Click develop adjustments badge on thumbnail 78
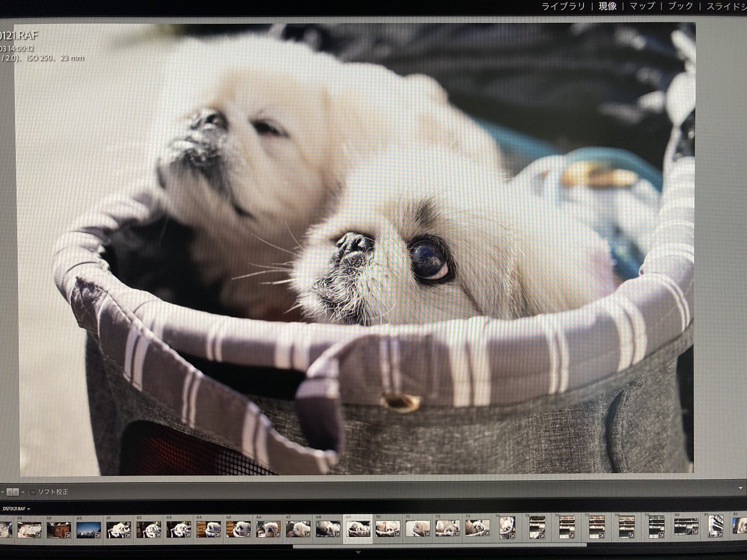The width and height of the screenshot is (747, 560). tap(631, 535)
